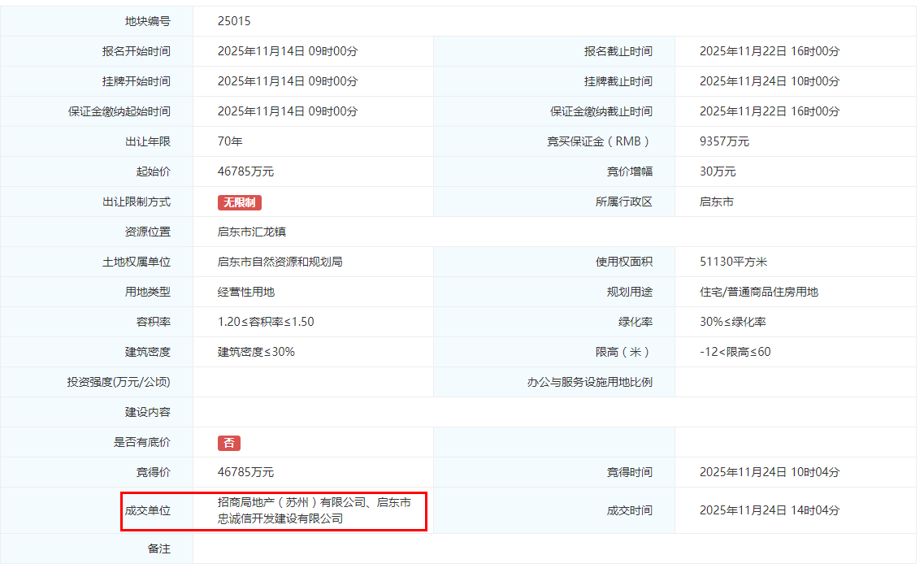
Task: Click the 9357万元 deposit amount
Action: [724, 141]
